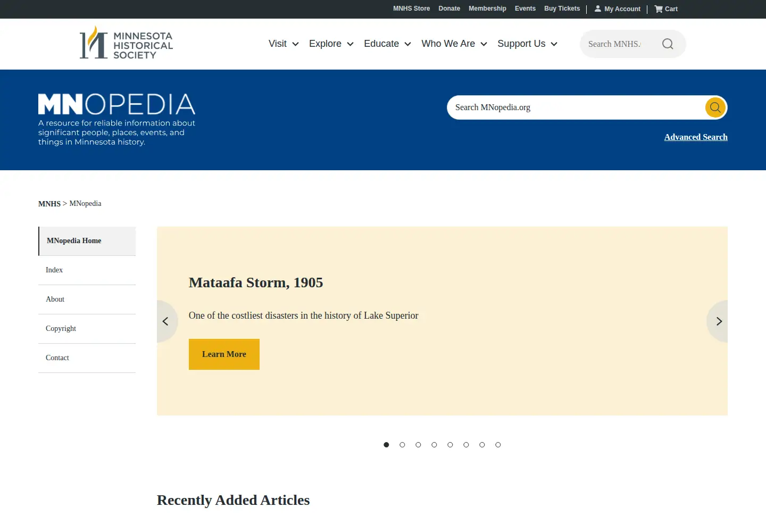Image resolution: width=766 pixels, height=532 pixels.
Task: Select the seventh carousel dot
Action: 482,445
